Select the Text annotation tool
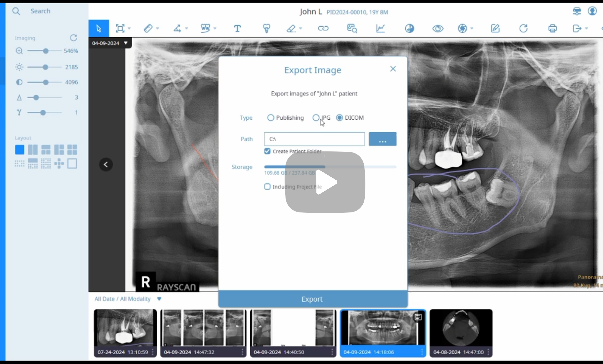Image resolution: width=603 pixels, height=364 pixels. pyautogui.click(x=237, y=28)
